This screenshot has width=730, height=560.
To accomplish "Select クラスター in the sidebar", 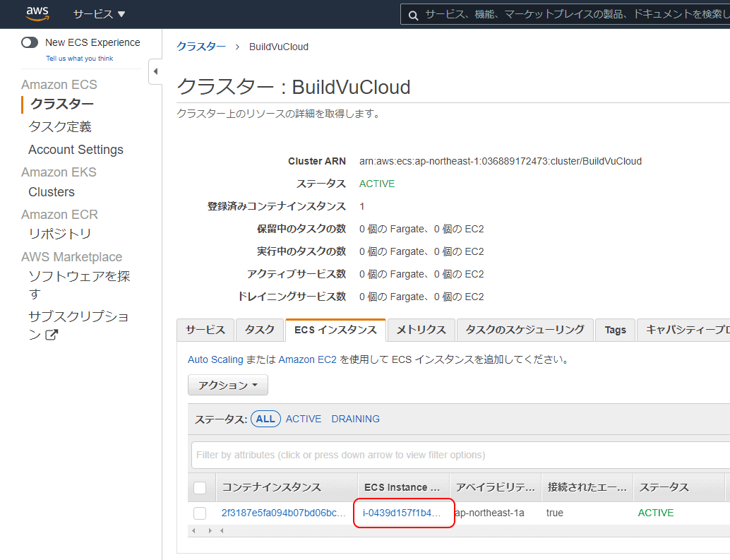I will pos(62,104).
